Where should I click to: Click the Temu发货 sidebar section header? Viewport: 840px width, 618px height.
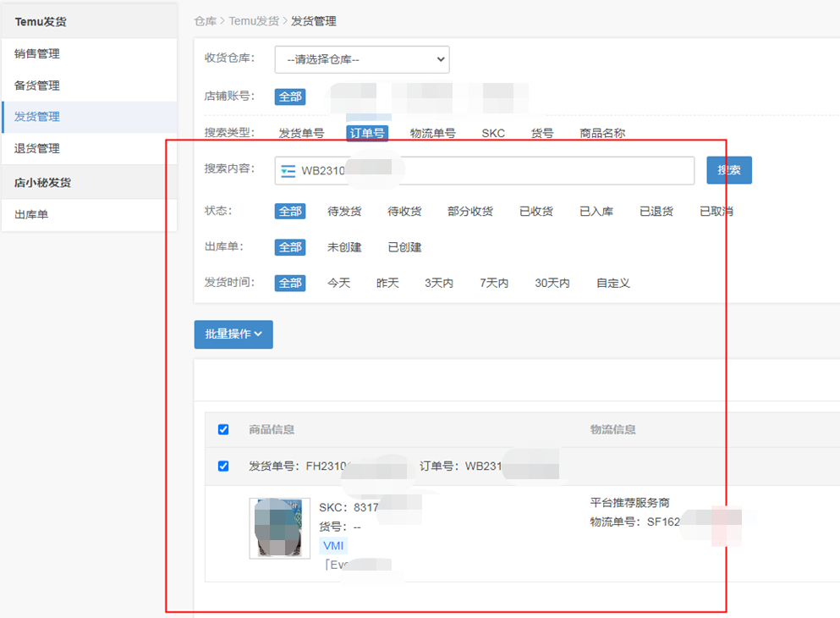pos(41,22)
